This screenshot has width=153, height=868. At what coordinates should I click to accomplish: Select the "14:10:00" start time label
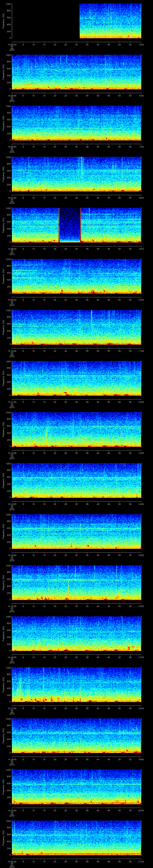12,351
